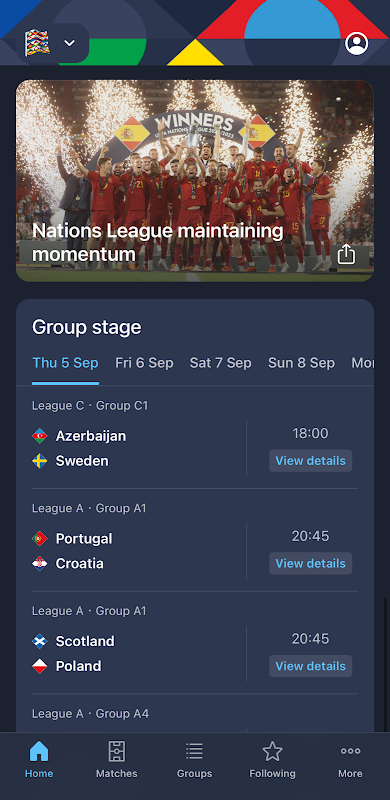
Task: Open the user profile icon
Action: (x=356, y=43)
